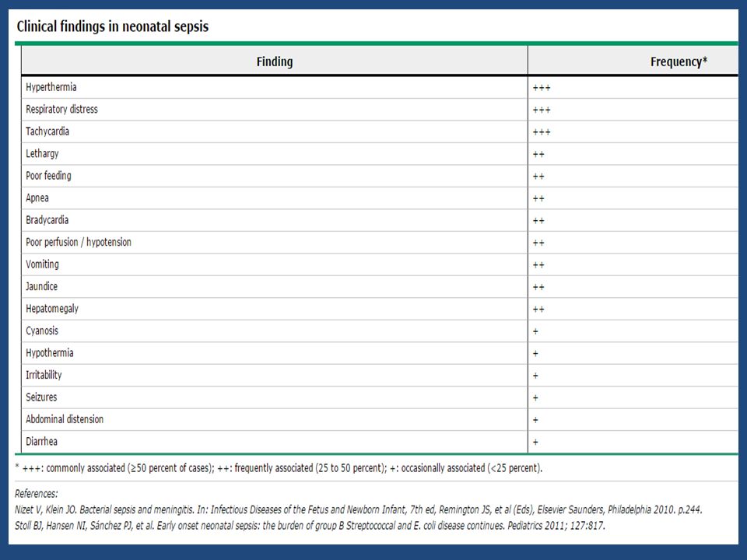
Task: Click the 'Irritability' row label
Action: tap(44, 375)
